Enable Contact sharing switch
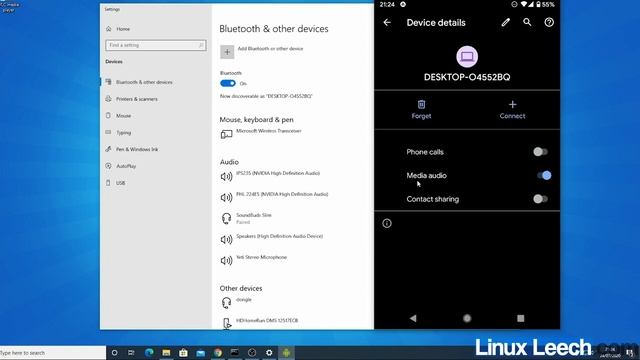The image size is (640, 360). click(540, 199)
